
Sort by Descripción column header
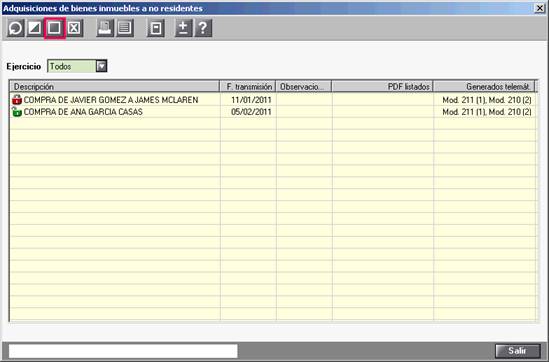point(114,87)
